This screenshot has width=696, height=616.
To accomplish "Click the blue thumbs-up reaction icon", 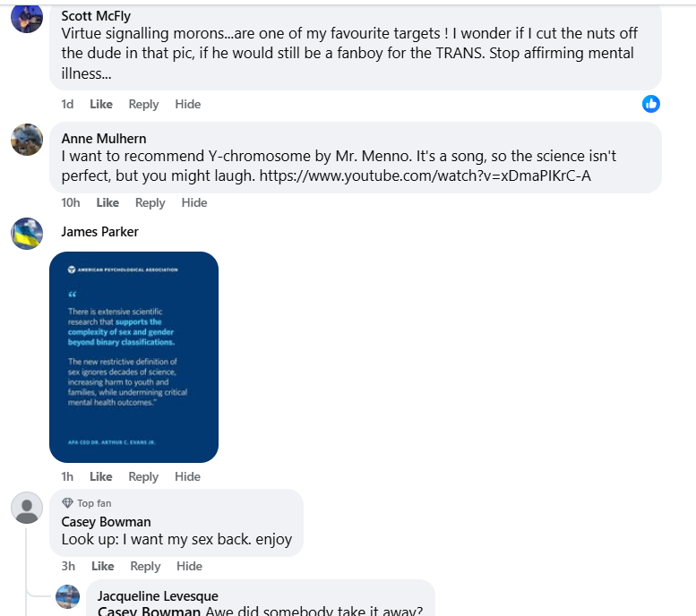I will click(651, 104).
